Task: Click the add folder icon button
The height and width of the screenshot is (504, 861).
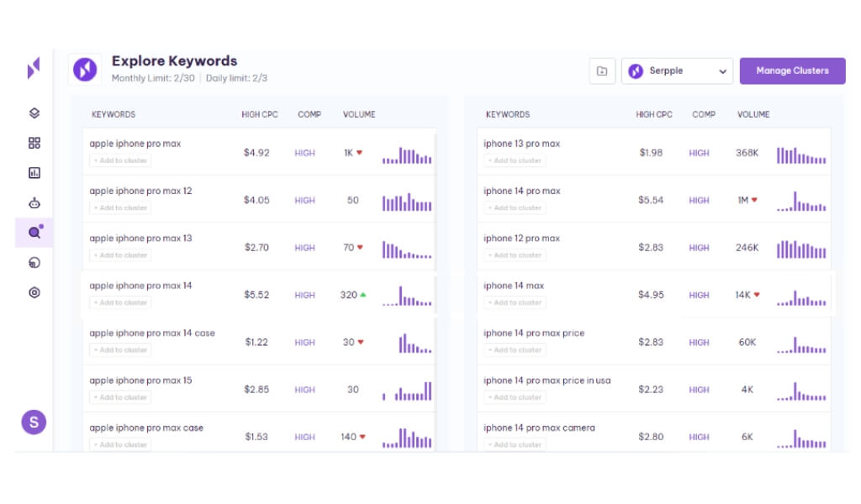Action: point(602,71)
